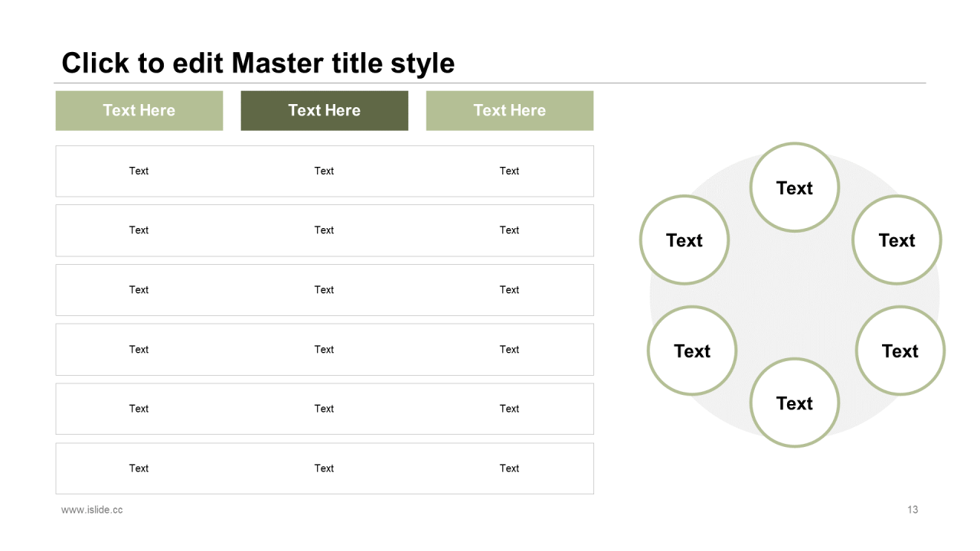
Task: Select the dark green 'Text Here' header box
Action: pyautogui.click(x=325, y=110)
